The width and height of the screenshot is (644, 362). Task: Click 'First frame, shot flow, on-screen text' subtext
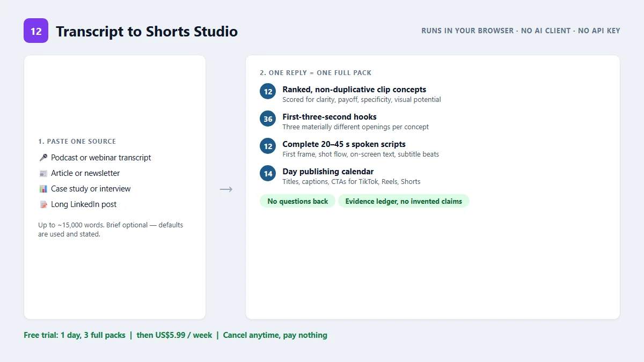[361, 154]
